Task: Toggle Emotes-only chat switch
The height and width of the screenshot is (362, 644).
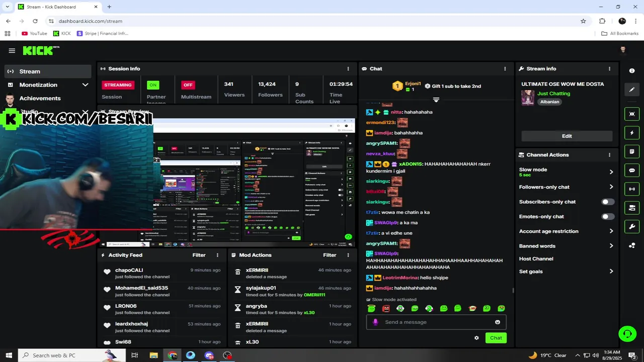Action: point(608,217)
